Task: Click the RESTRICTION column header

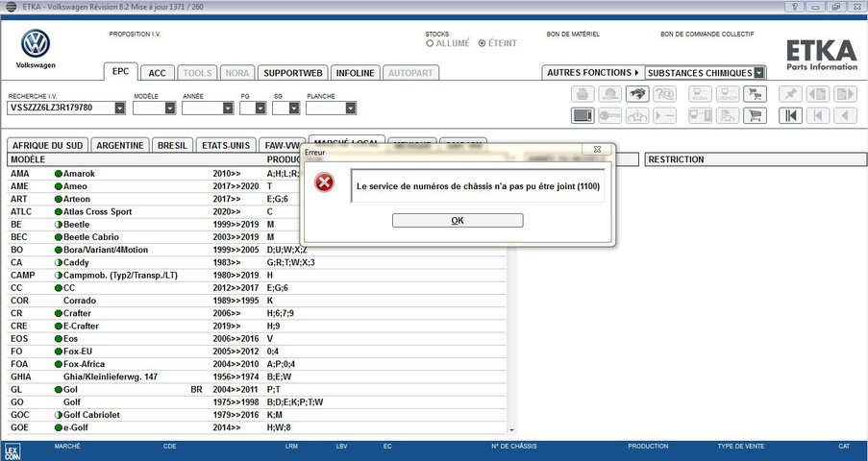Action: (756, 159)
